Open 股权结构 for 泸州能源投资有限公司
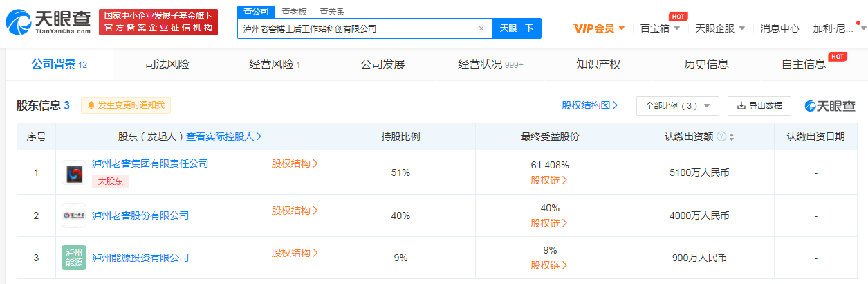 click(295, 253)
